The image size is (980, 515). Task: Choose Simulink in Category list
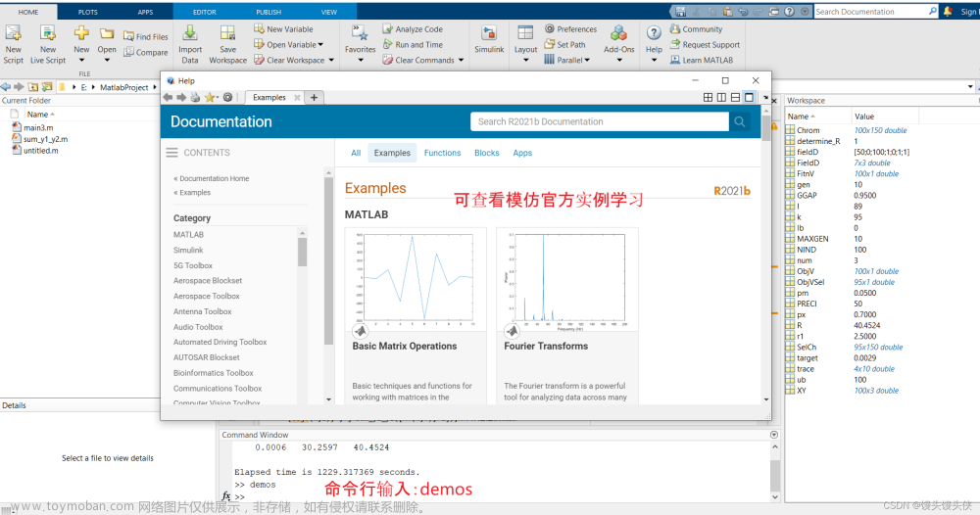(x=188, y=250)
